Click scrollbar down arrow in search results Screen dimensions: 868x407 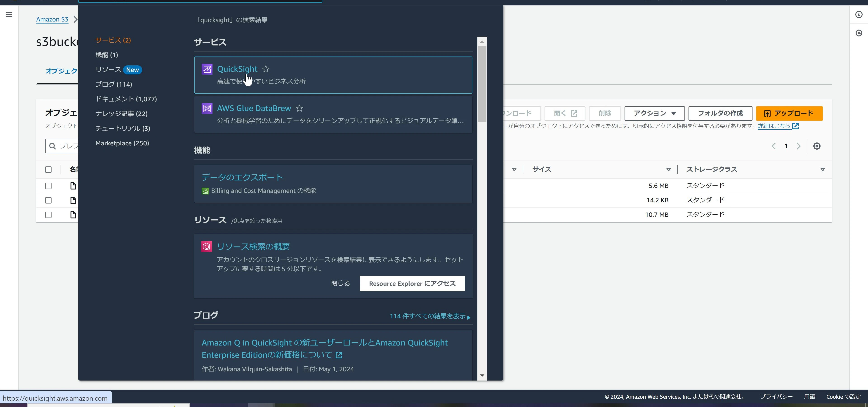(482, 376)
